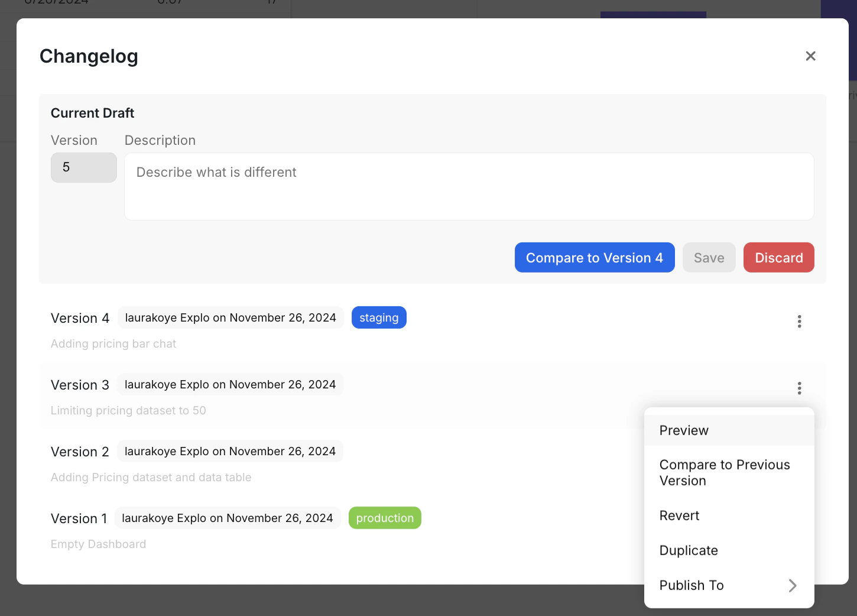Click 'Limiting pricing dataset to 50' text

(x=128, y=411)
